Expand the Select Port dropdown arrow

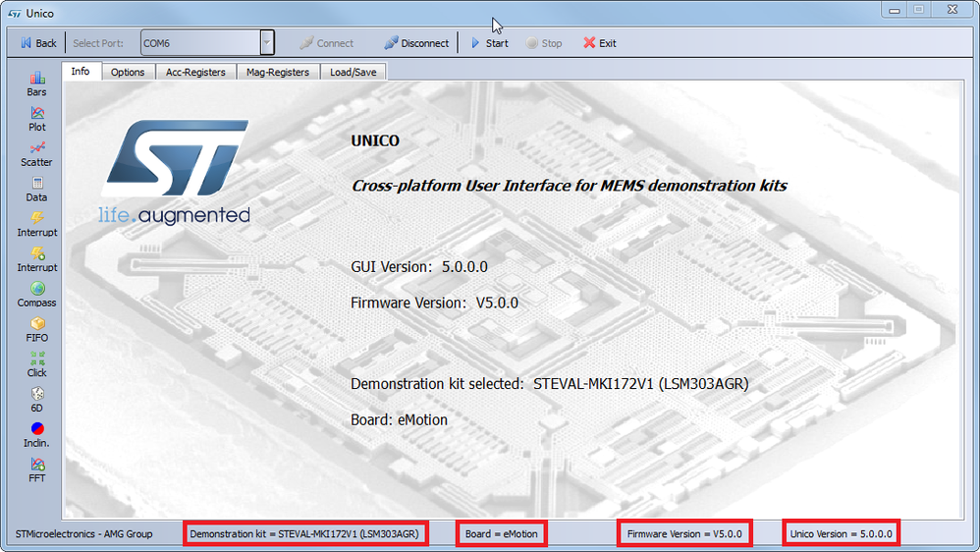click(267, 42)
